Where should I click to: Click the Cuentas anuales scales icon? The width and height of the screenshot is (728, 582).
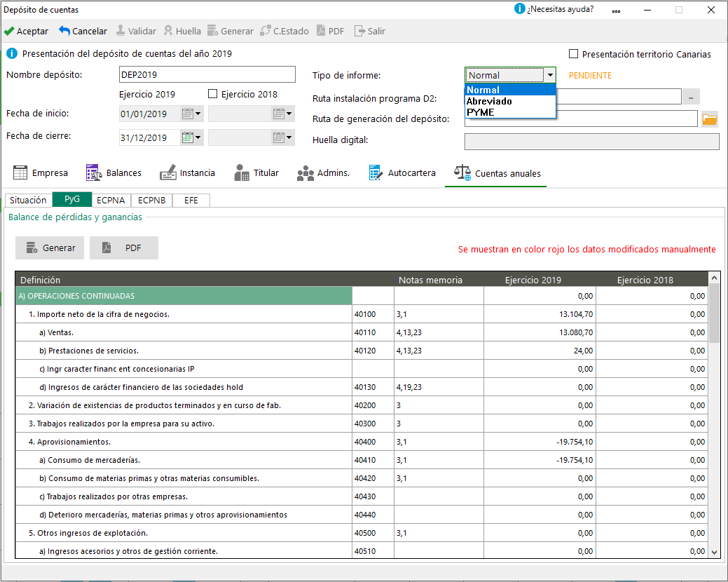pyautogui.click(x=462, y=172)
